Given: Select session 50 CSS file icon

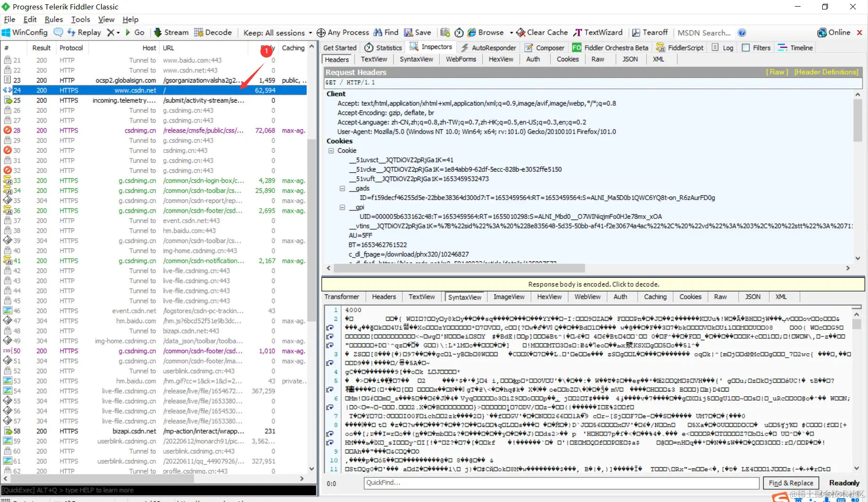Looking at the screenshot, I should coord(8,351).
